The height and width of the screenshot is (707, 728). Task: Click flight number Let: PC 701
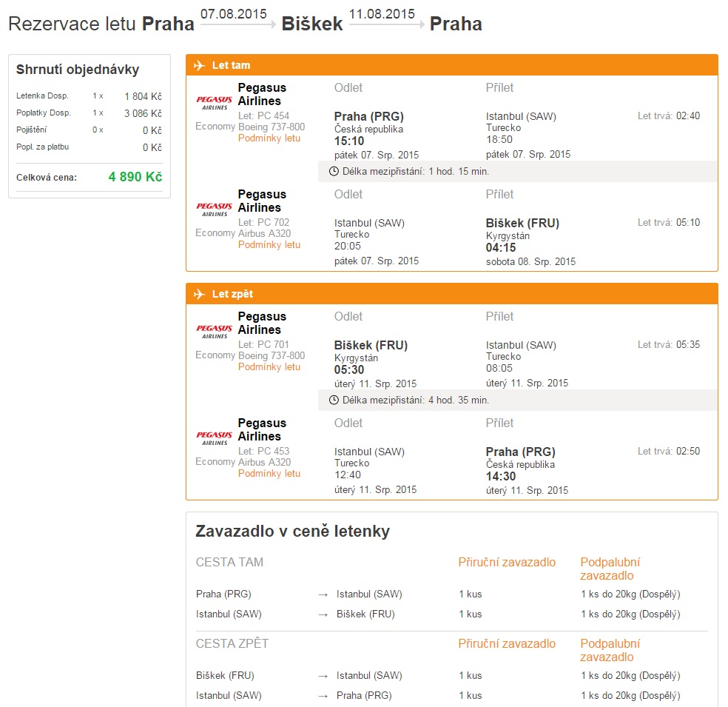pyautogui.click(x=263, y=344)
